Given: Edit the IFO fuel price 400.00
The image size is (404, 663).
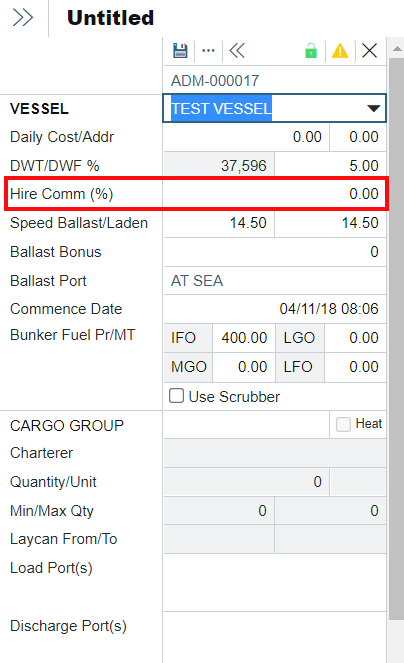Looking at the screenshot, I should pos(244,338).
